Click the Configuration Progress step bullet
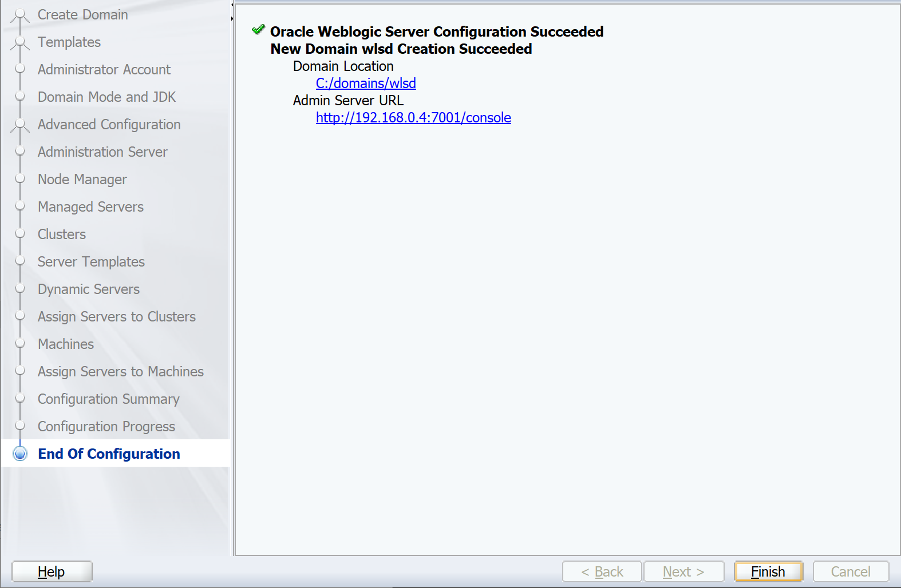Screen dimensions: 901x588 [20, 426]
